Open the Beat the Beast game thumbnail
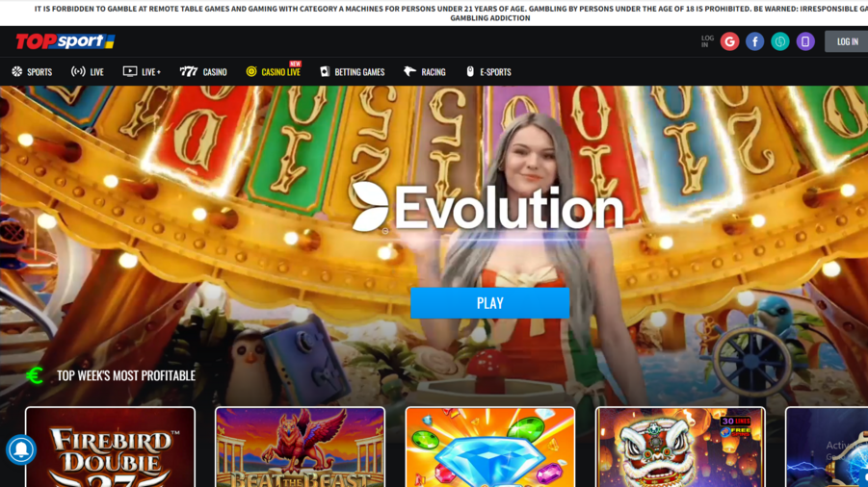The image size is (868, 487). click(300, 448)
